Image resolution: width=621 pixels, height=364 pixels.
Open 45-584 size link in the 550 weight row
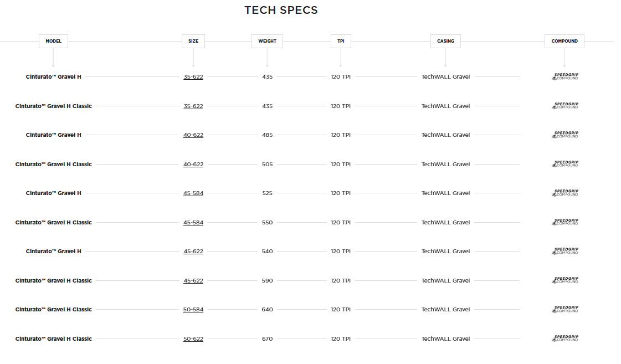(x=193, y=222)
